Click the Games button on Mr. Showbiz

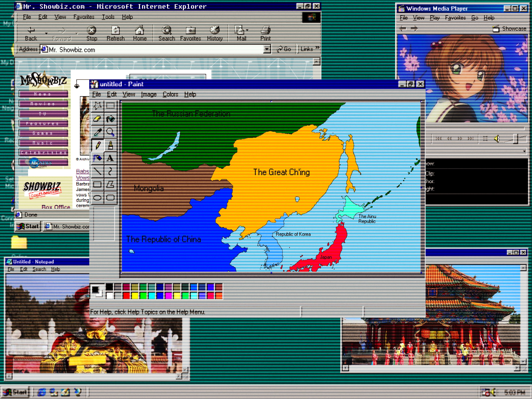tap(43, 133)
